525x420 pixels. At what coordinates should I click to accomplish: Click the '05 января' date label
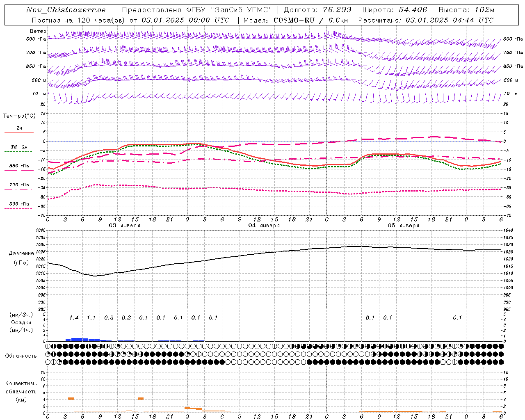(403, 226)
